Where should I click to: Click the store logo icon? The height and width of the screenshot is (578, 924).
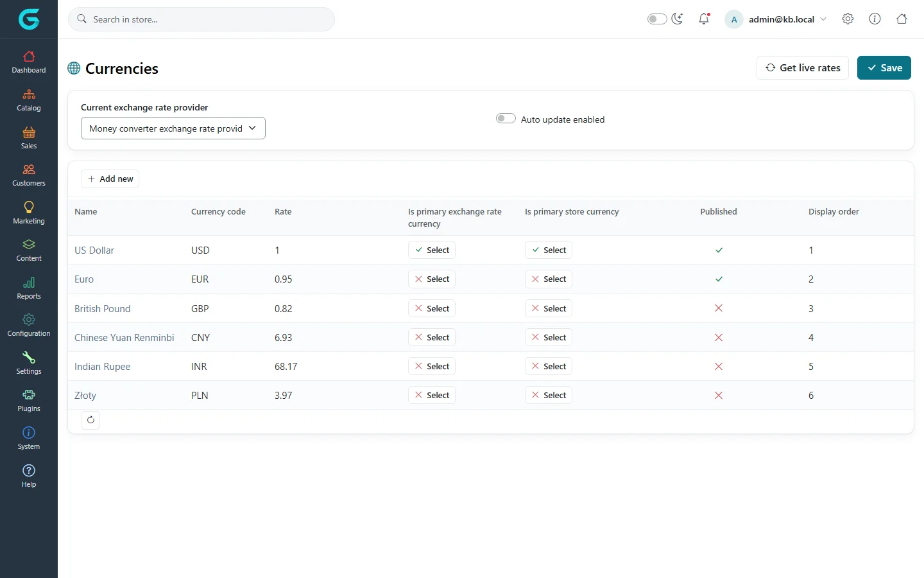29,19
